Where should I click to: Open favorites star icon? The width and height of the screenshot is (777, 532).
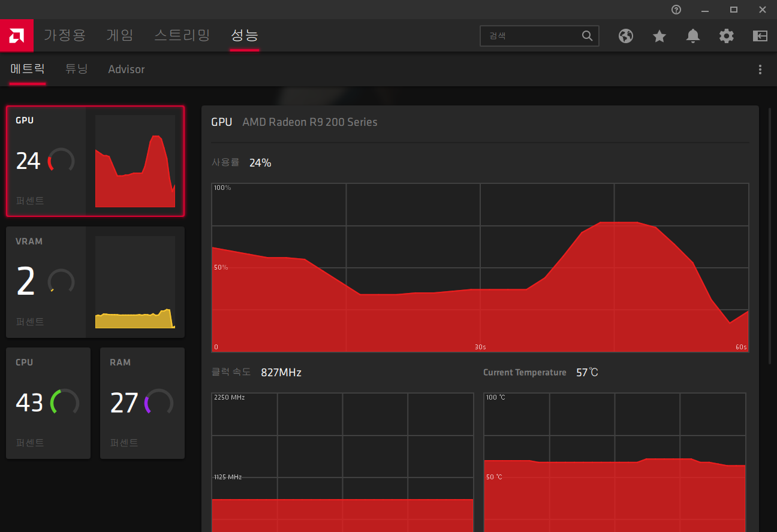point(659,36)
